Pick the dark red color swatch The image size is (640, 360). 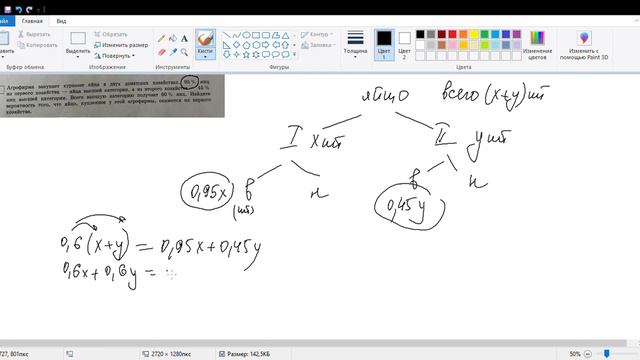[x=442, y=34]
